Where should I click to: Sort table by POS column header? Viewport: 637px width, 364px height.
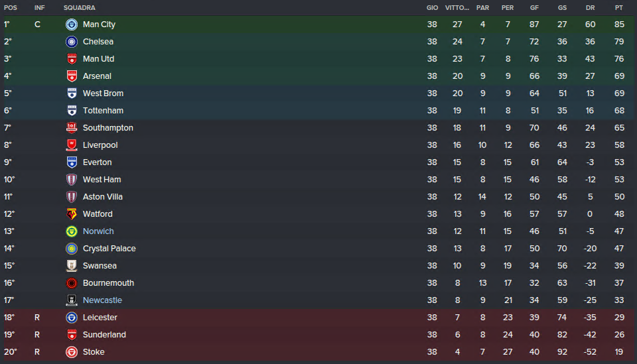pos(11,8)
